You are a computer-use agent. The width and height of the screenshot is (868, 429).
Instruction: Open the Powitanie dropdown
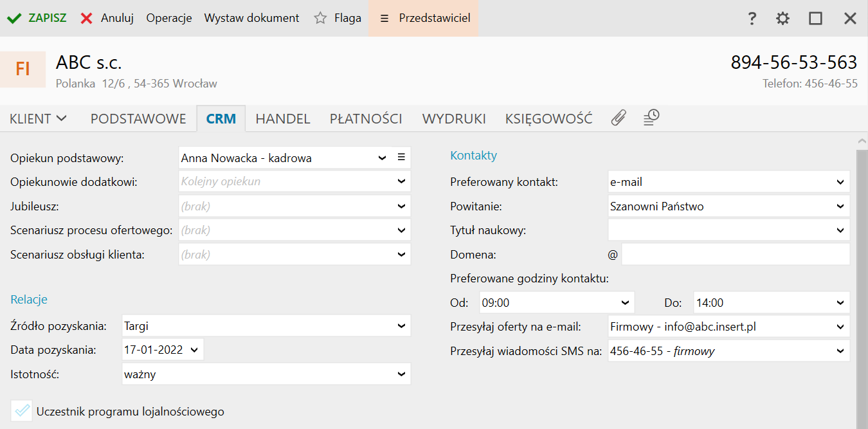840,206
